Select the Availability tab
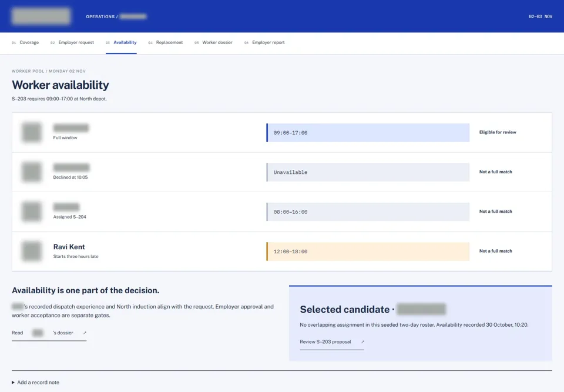The height and width of the screenshot is (392, 564). coord(121,42)
